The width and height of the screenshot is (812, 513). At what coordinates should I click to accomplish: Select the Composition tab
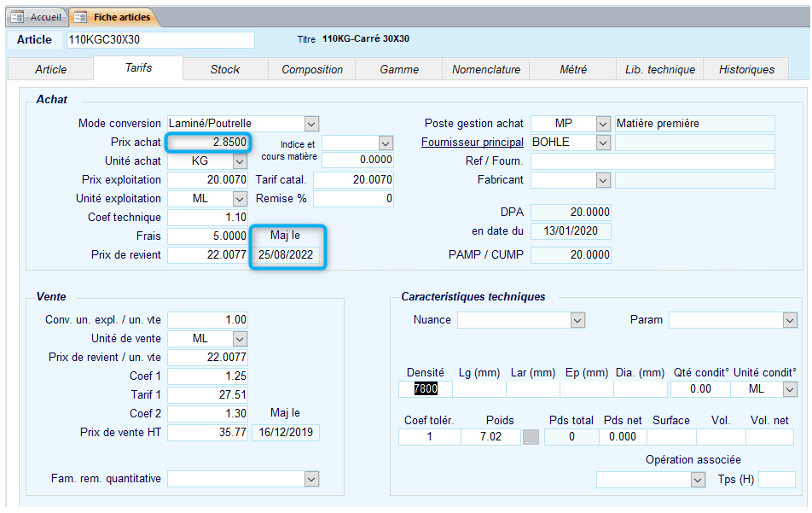pyautogui.click(x=312, y=69)
